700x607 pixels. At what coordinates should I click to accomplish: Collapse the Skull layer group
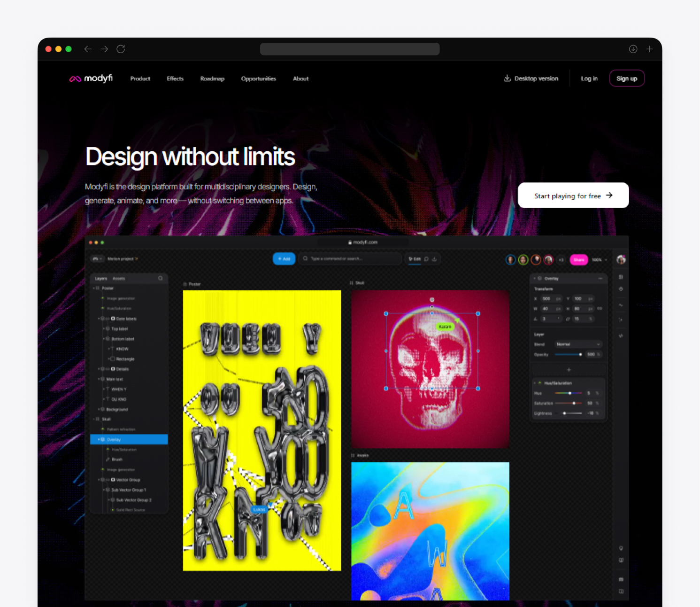[93, 419]
